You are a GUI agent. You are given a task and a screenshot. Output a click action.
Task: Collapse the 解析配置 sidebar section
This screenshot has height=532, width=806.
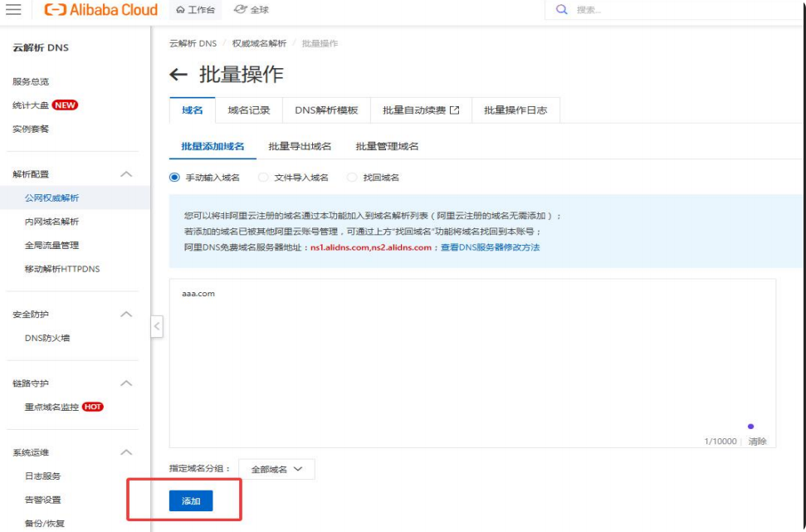point(126,174)
